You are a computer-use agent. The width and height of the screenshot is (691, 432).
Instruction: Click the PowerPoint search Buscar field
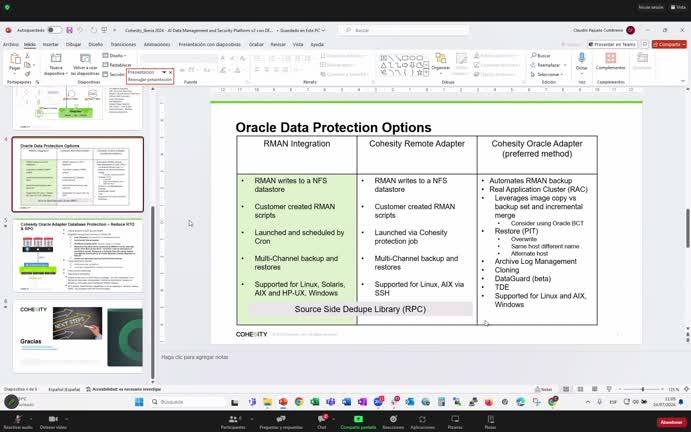pyautogui.click(x=404, y=30)
